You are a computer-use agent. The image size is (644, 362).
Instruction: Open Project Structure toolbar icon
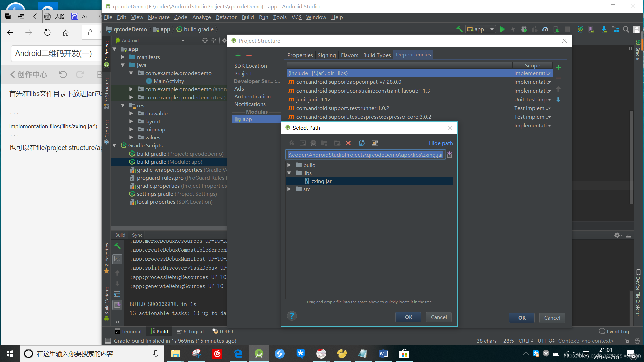(x=615, y=29)
